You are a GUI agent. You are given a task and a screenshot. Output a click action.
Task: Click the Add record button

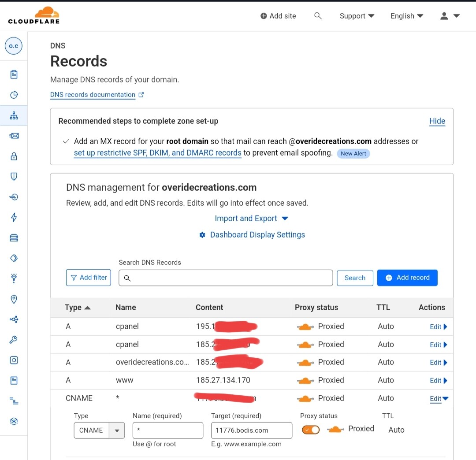coord(407,278)
